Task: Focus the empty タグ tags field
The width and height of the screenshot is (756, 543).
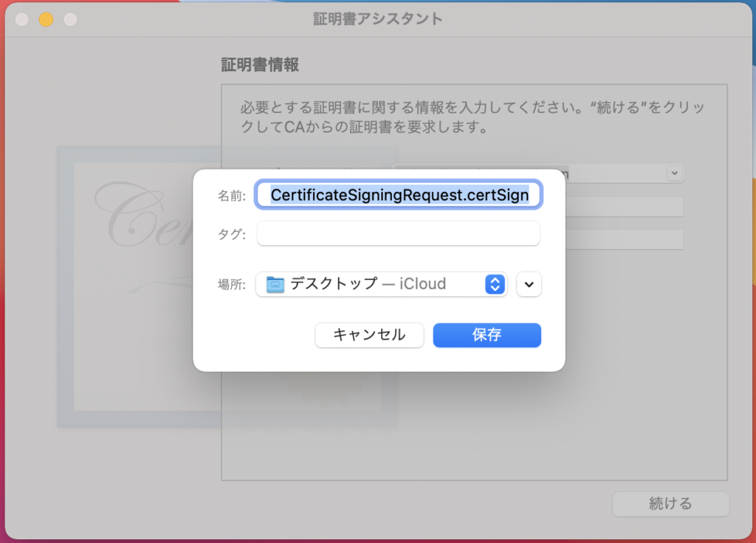Action: coord(399,233)
